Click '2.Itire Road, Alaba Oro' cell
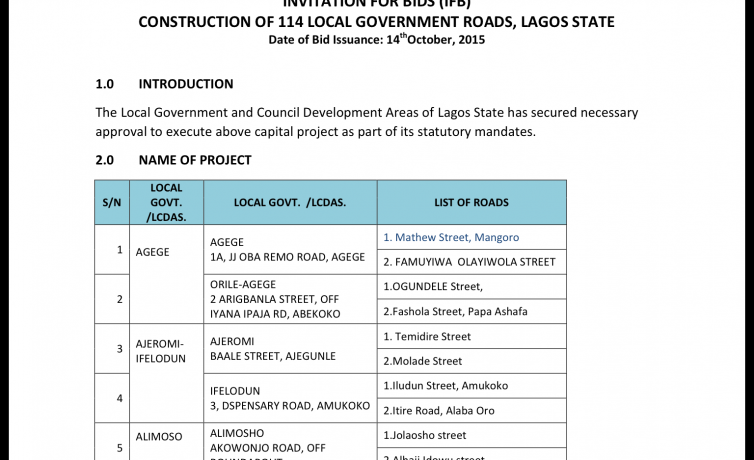 472,410
